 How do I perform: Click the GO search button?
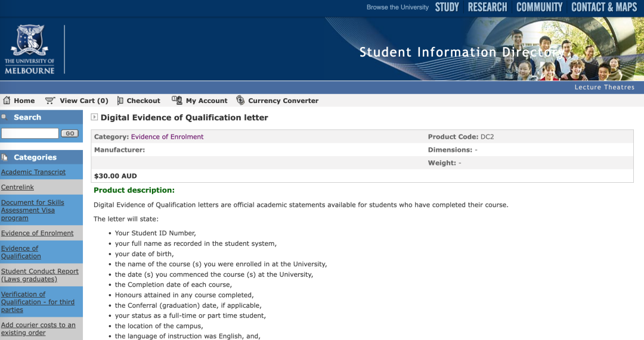(x=70, y=133)
